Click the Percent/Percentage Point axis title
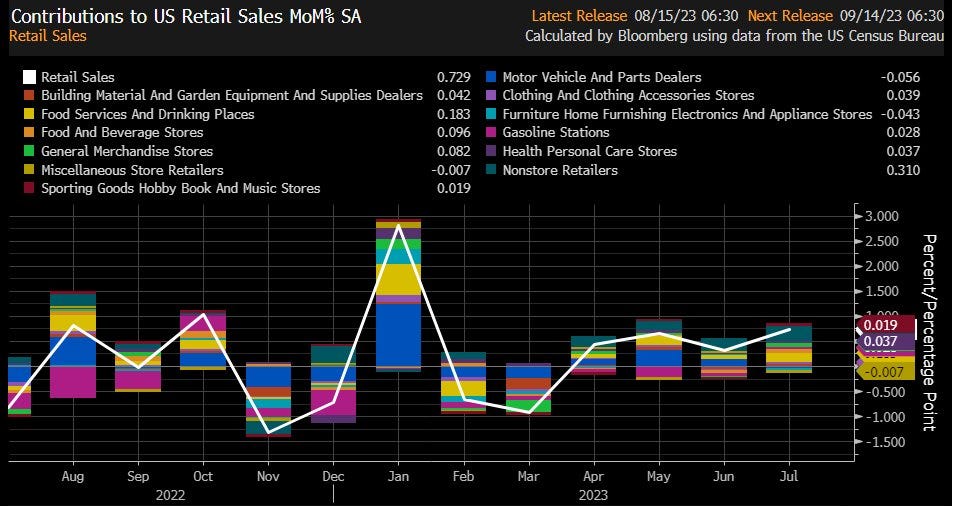This screenshot has width=953, height=507. click(928, 332)
